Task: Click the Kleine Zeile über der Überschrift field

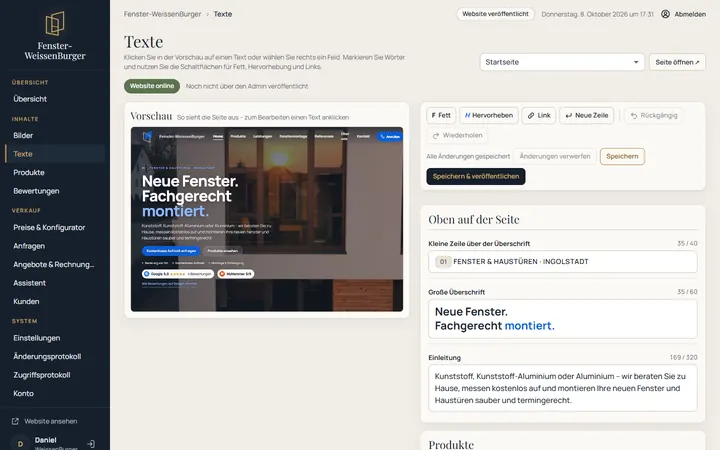Action: click(x=562, y=262)
